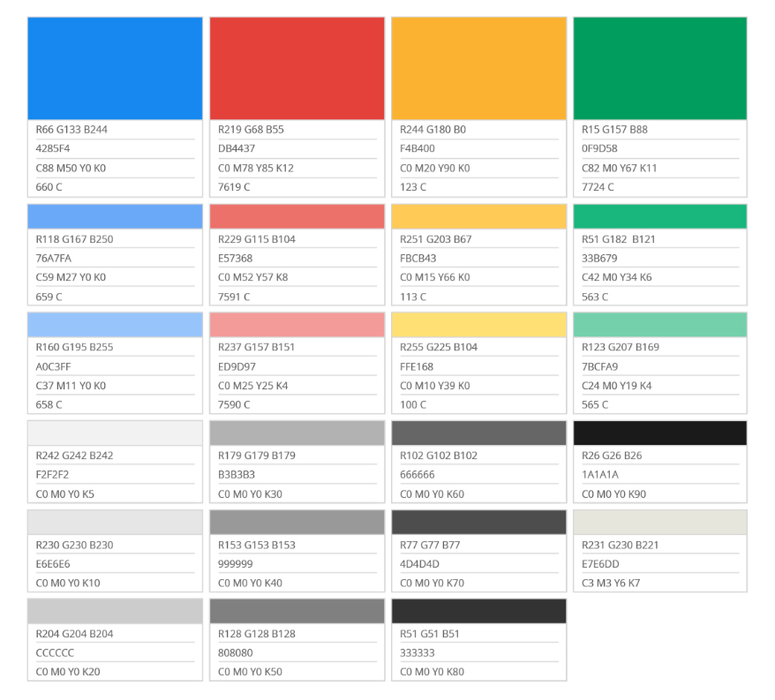The width and height of the screenshot is (775, 700).
Task: Click the text C0 M0 Y0 K80
Action: (432, 672)
